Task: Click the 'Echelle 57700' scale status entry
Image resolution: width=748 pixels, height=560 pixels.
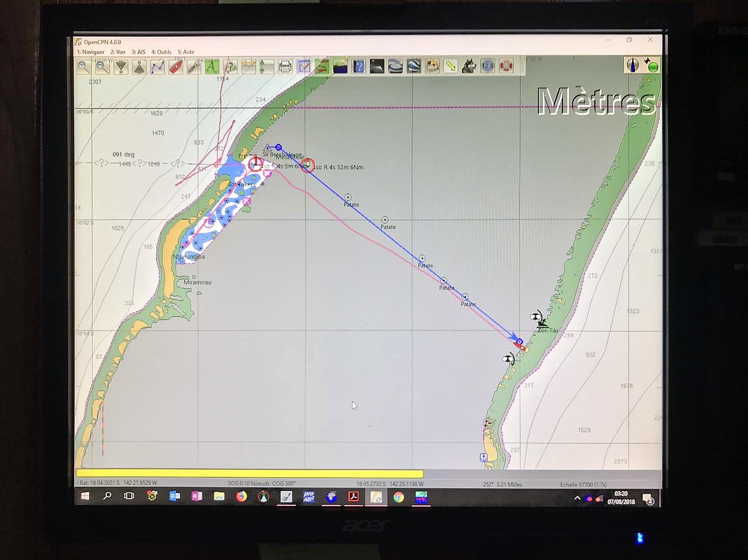Action: click(583, 484)
